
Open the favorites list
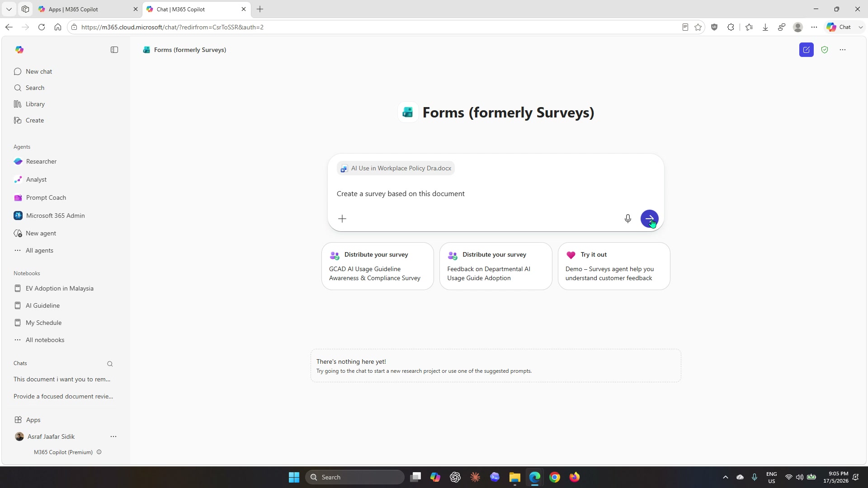click(x=749, y=27)
